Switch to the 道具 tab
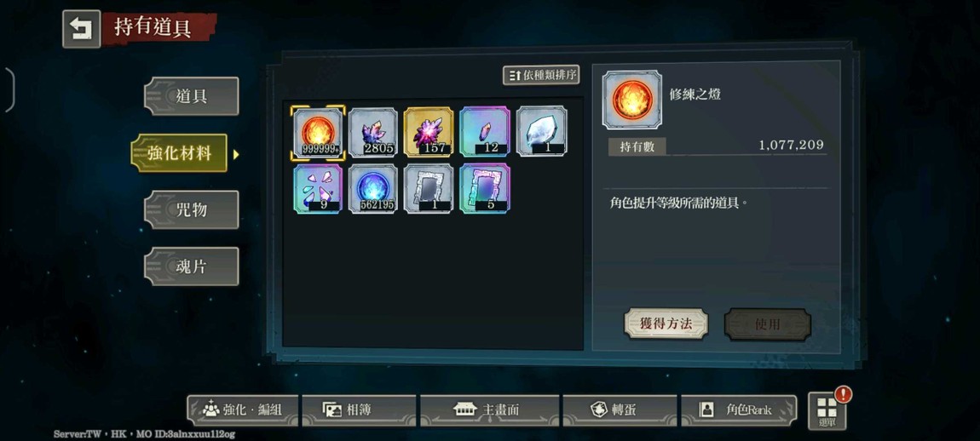 (191, 96)
